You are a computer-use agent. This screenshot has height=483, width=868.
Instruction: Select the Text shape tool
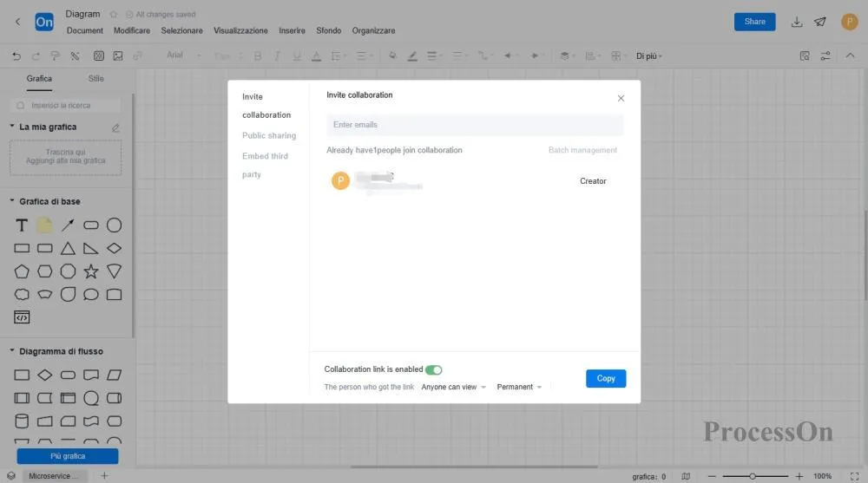click(22, 225)
